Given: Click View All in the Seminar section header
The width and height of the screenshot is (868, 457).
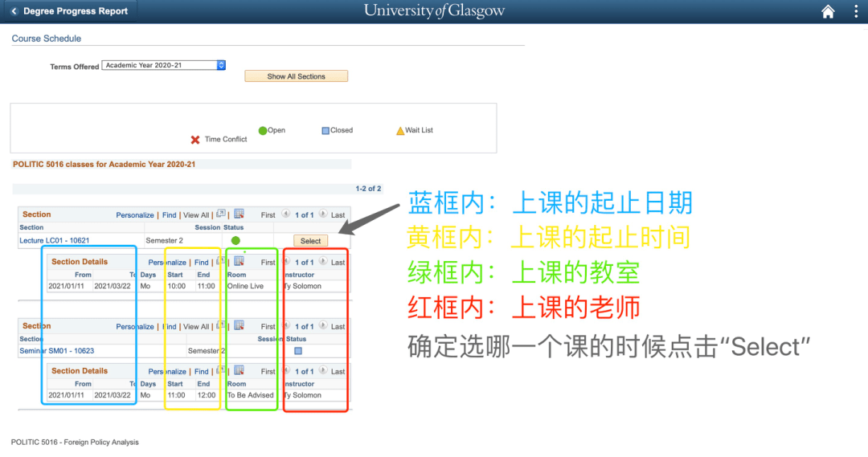Looking at the screenshot, I should click(x=196, y=327).
